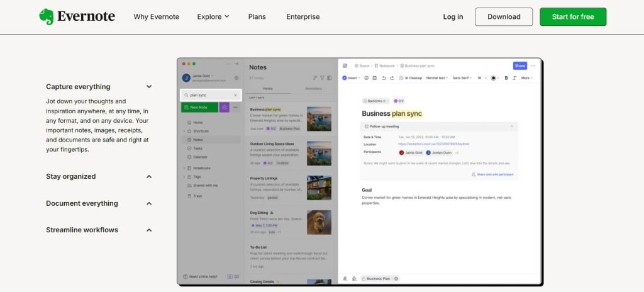Click the blue Share button
This screenshot has height=292, width=644.
(520, 66)
